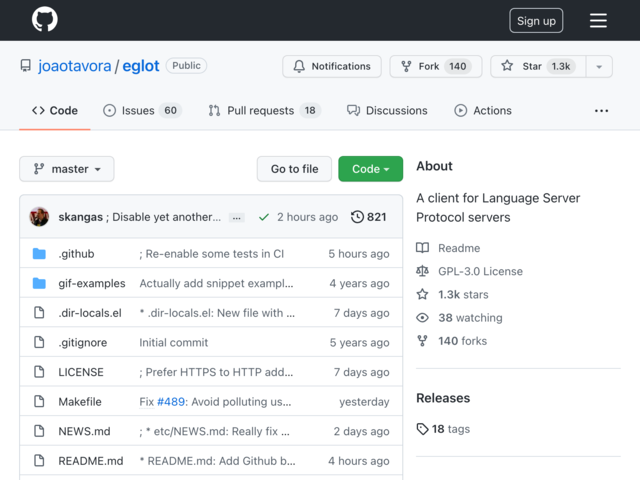The height and width of the screenshot is (480, 640).
Task: Click the eye icon beside watching
Action: [422, 318]
